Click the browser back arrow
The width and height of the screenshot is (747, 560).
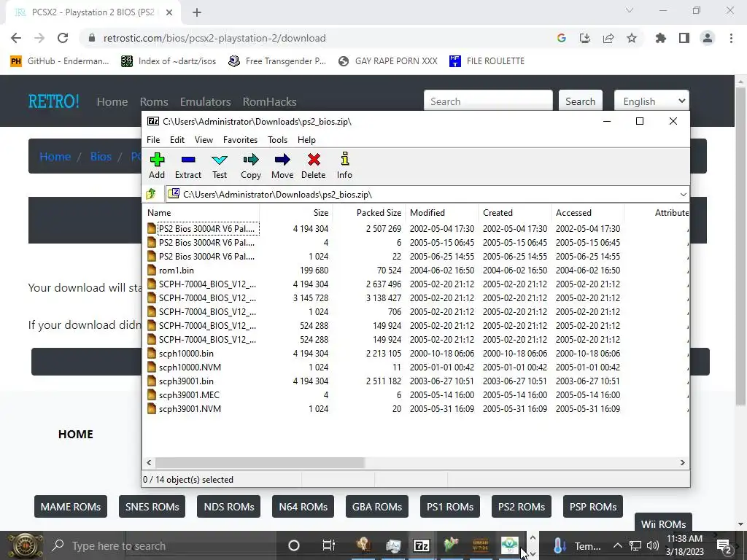[16, 38]
